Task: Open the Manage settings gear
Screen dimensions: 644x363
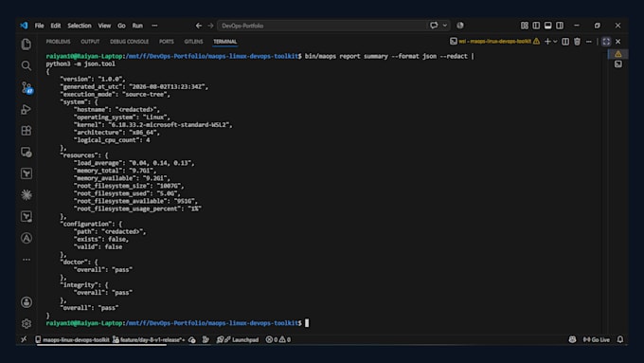Action: tap(27, 323)
